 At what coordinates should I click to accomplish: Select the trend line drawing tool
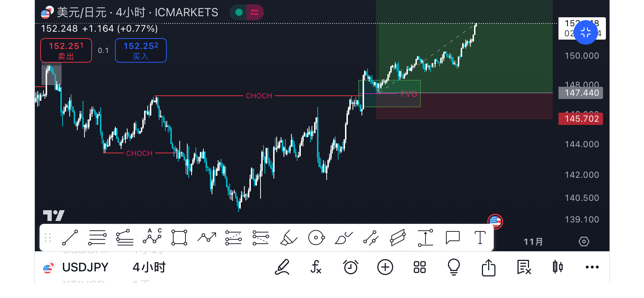tap(70, 238)
